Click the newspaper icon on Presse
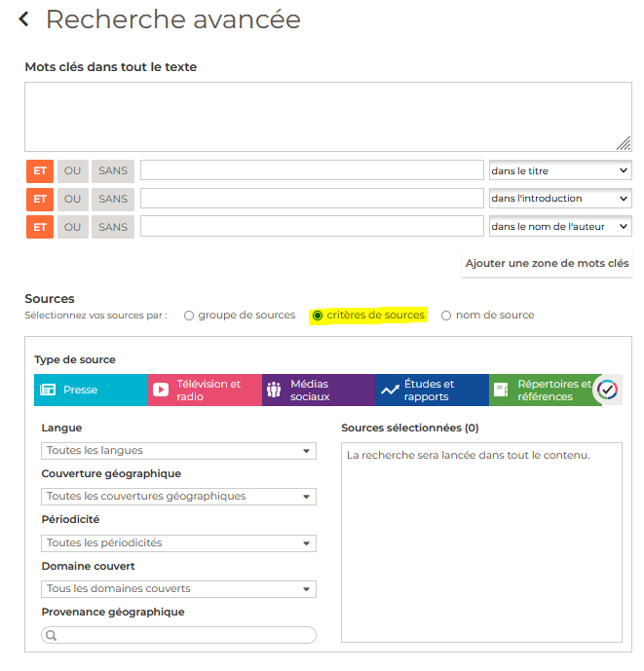 point(48,390)
